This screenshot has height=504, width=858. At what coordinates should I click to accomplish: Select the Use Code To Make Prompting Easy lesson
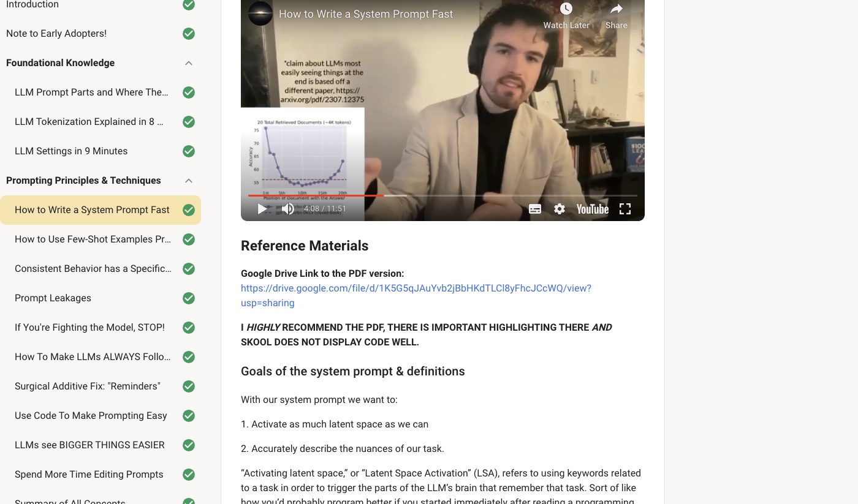pyautogui.click(x=91, y=416)
